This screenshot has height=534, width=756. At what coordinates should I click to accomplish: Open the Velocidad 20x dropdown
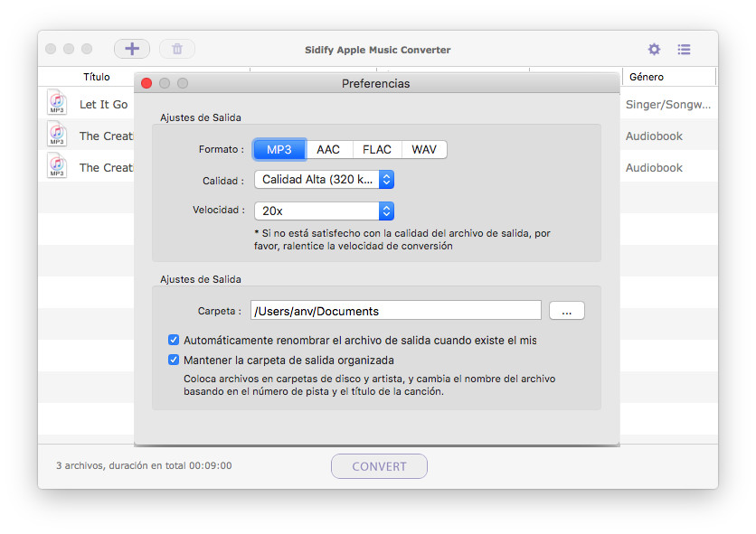[x=324, y=211]
